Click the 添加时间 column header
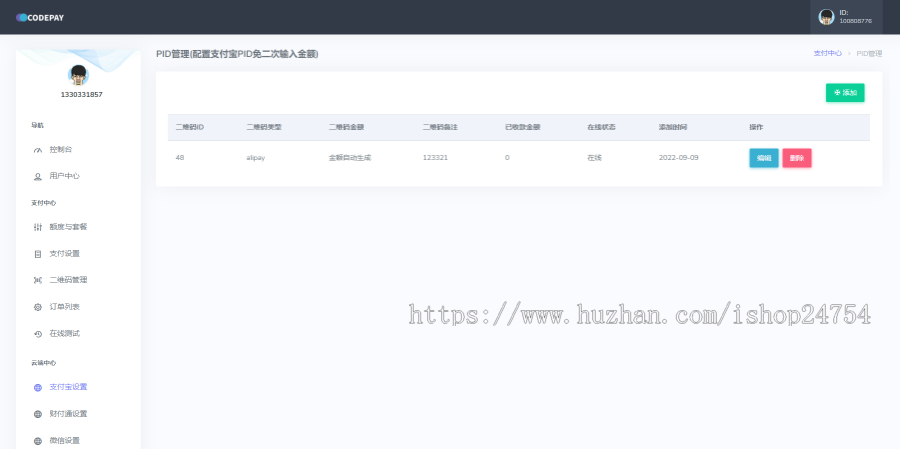 (673, 127)
